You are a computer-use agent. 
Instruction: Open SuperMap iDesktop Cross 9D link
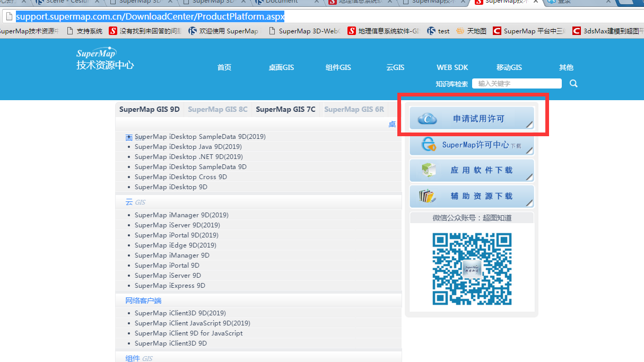tap(181, 177)
